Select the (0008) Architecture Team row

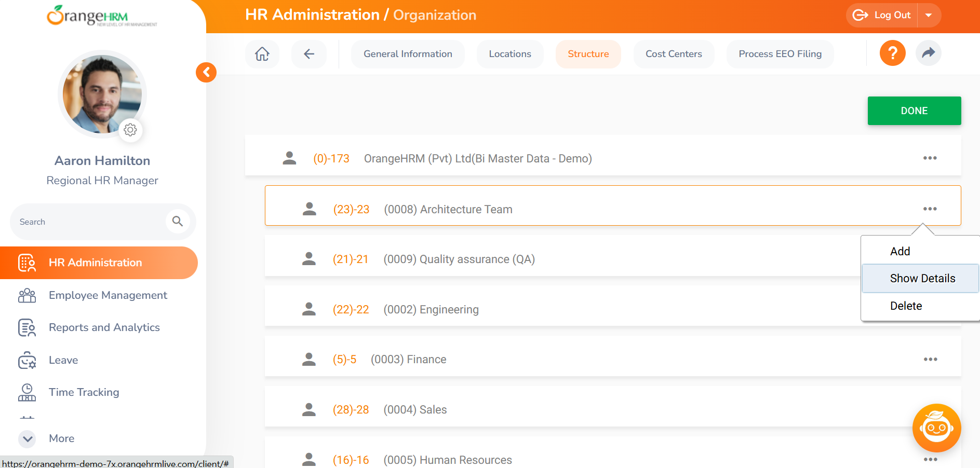coord(613,205)
